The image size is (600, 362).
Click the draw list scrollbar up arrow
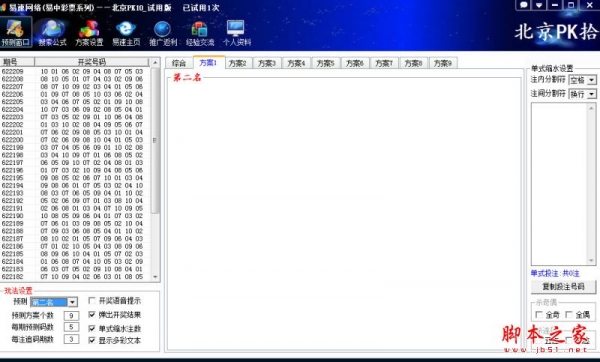[x=155, y=62]
